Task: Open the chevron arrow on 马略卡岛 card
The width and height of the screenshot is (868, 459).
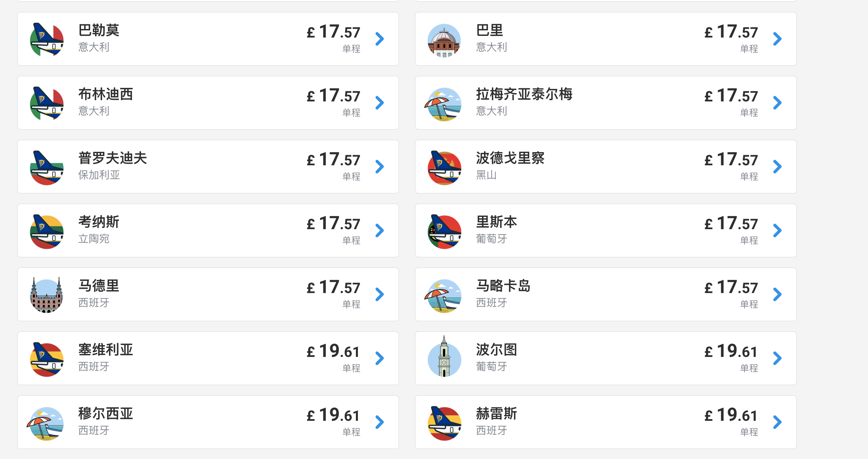Action: (x=777, y=294)
